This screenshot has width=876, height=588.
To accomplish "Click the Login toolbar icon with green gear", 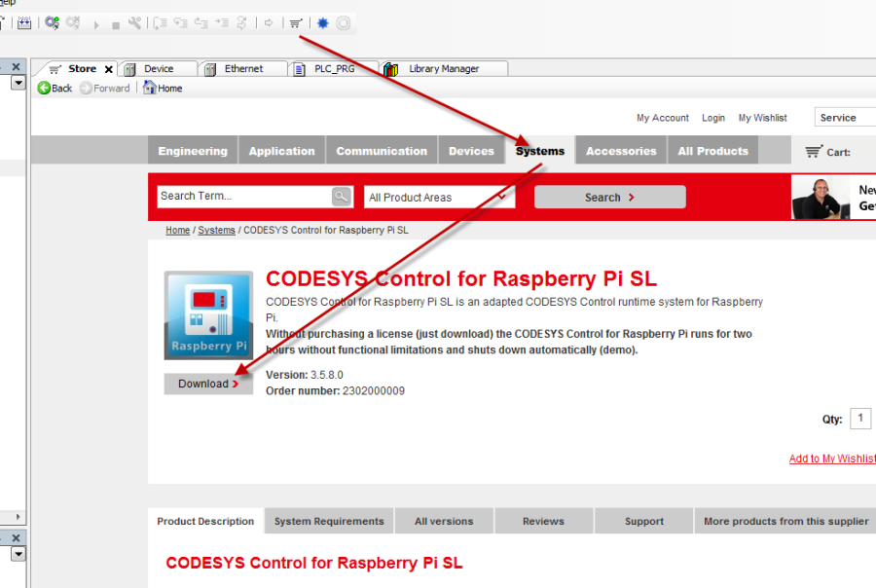I will (52, 22).
